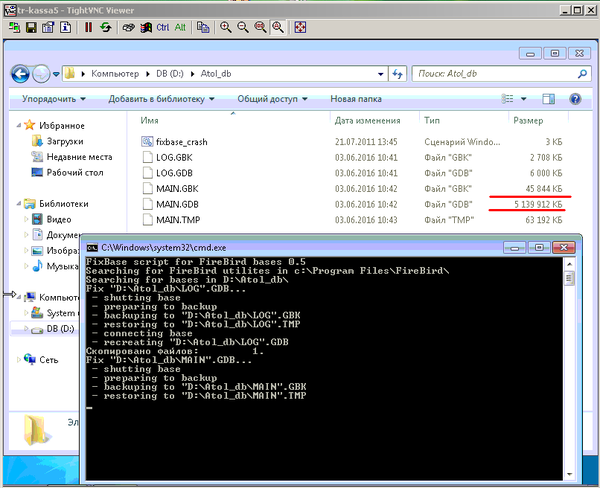This screenshot has width=600, height=488.
Task: Open the view options dropdown arrow
Action: point(523,99)
